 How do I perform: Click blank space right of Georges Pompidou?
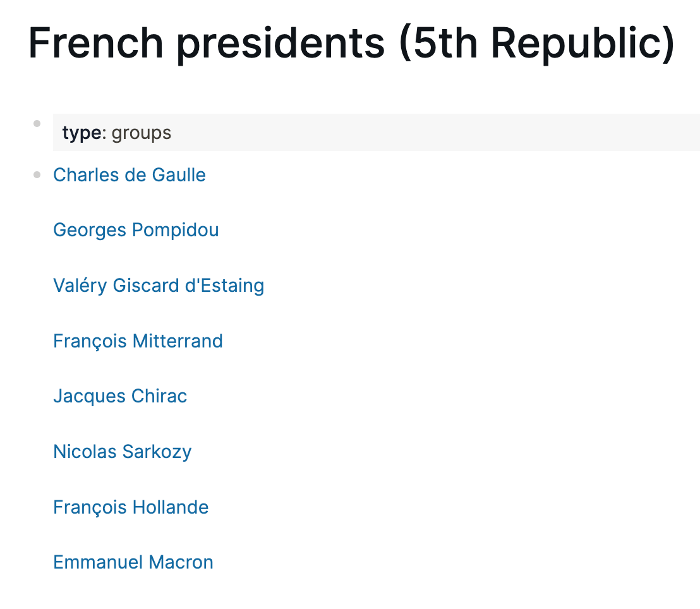(442, 230)
